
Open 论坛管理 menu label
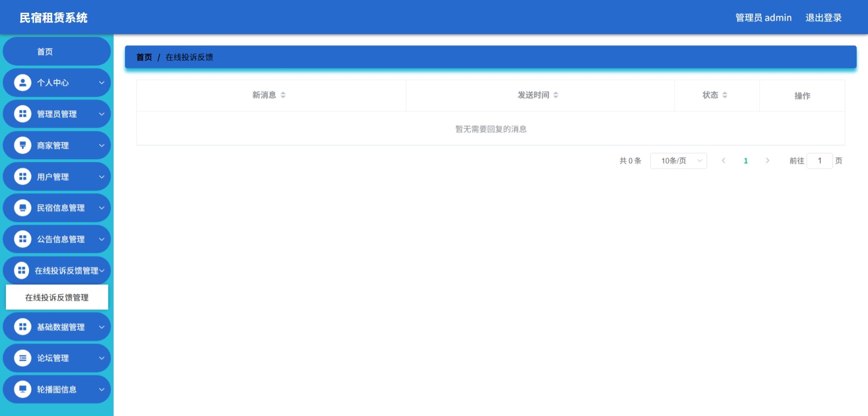[x=53, y=358]
